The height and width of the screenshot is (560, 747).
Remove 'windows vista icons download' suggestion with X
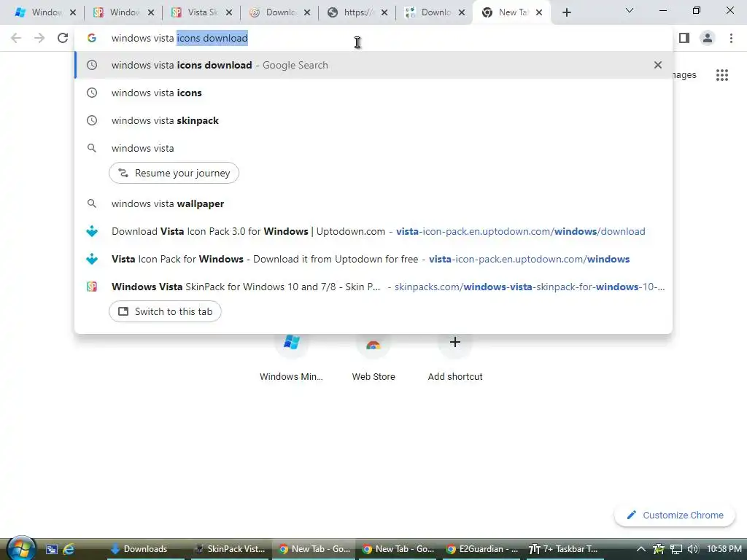[x=658, y=65]
